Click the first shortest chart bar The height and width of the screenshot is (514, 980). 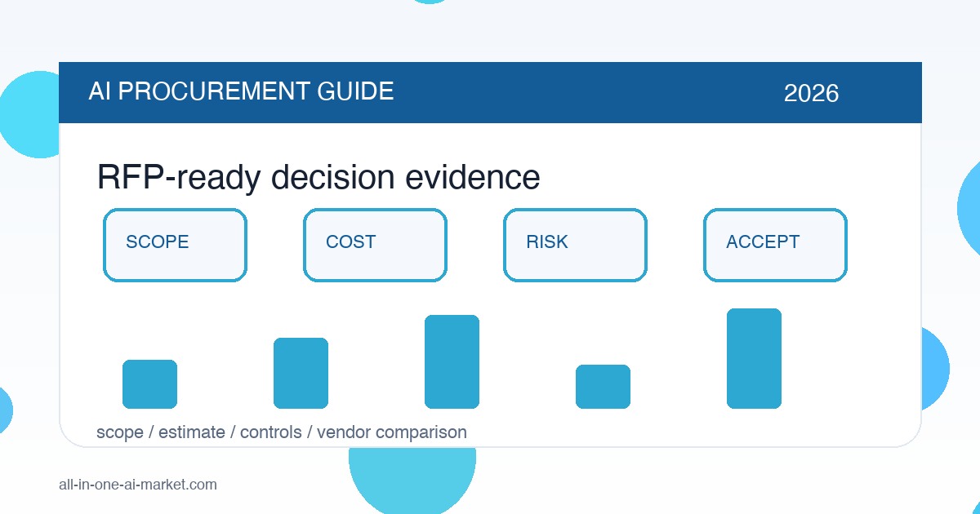point(149,384)
